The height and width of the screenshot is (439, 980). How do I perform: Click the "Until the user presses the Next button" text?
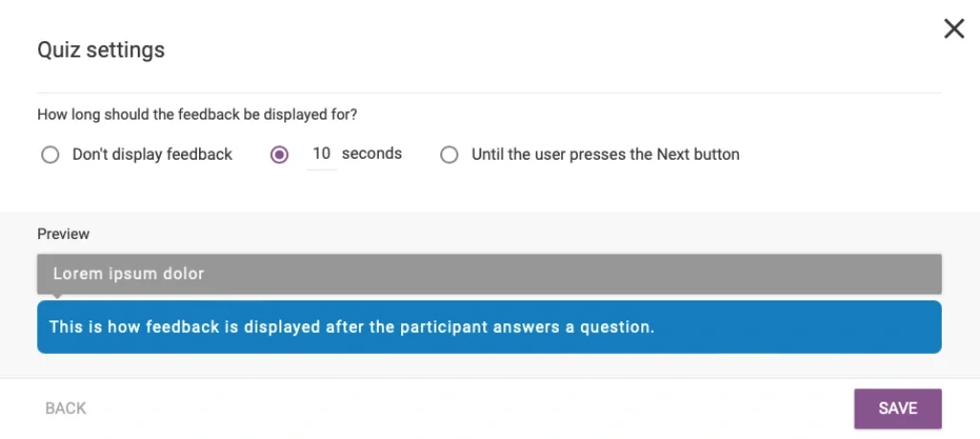[605, 155]
